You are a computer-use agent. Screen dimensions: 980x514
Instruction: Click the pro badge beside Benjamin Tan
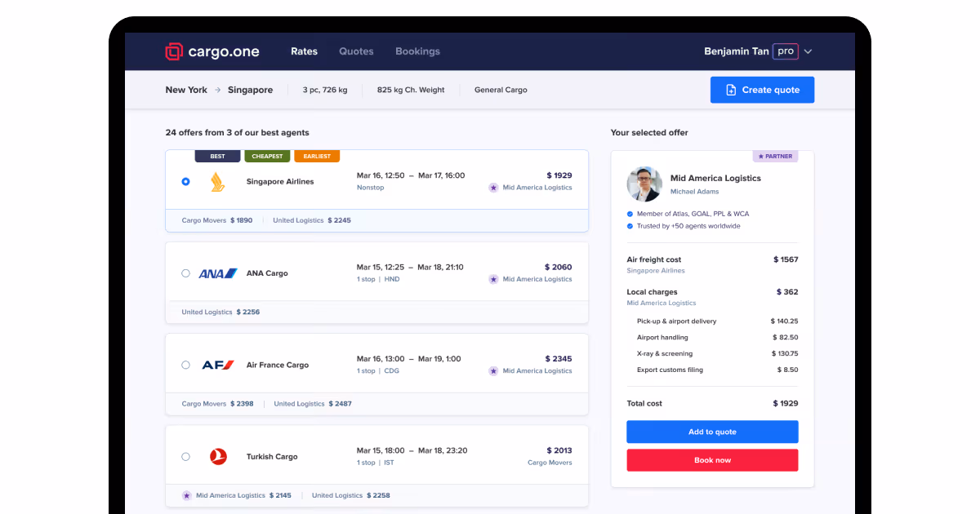[x=785, y=51]
